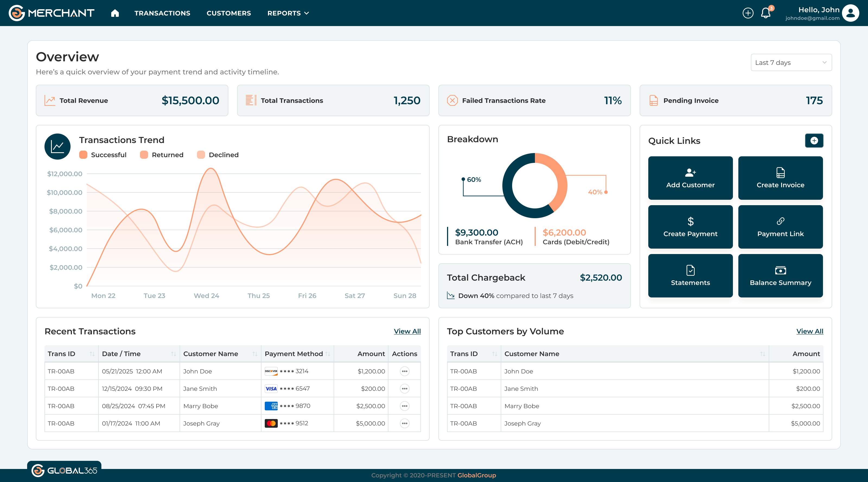Click the plus circle icon in header
The image size is (868, 482).
(748, 13)
